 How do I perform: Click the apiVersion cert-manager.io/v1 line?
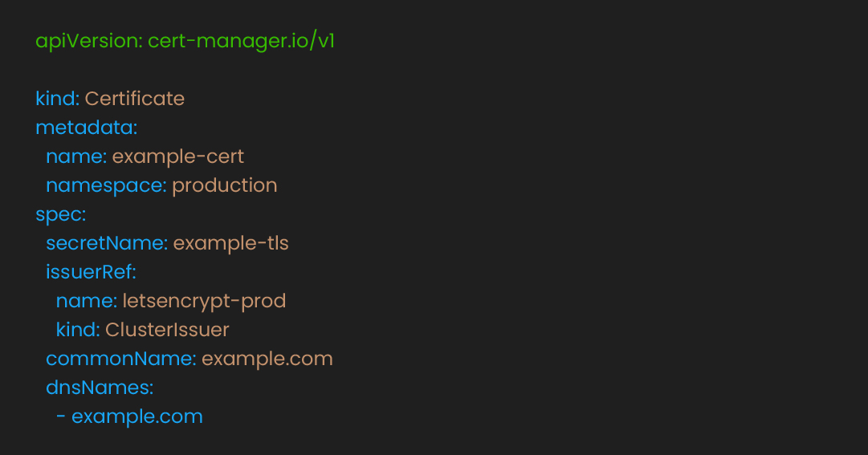(185, 42)
